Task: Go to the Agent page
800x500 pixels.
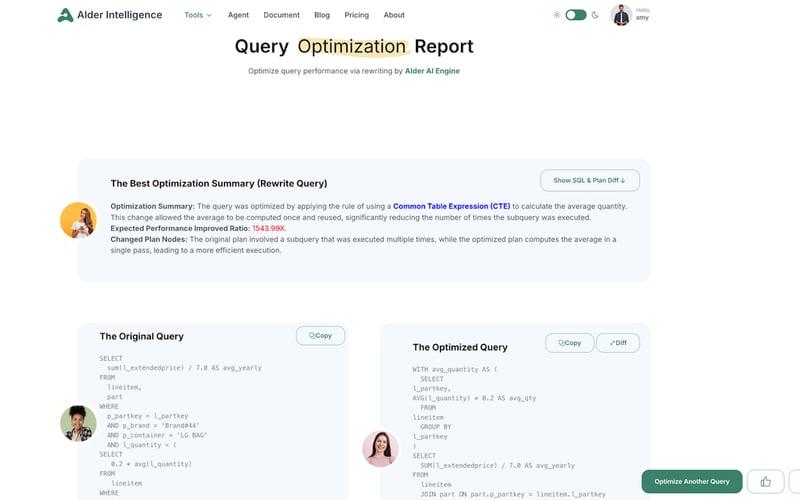Action: (x=238, y=15)
